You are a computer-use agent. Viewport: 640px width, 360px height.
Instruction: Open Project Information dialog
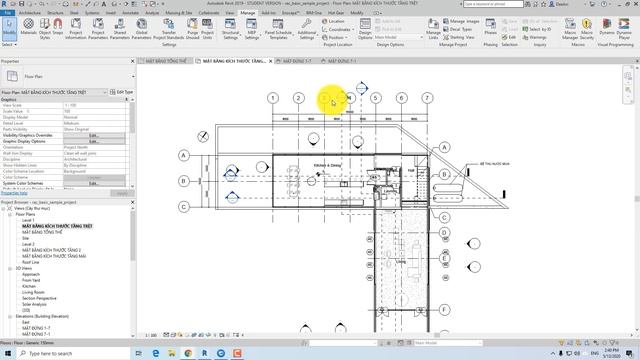[76, 28]
